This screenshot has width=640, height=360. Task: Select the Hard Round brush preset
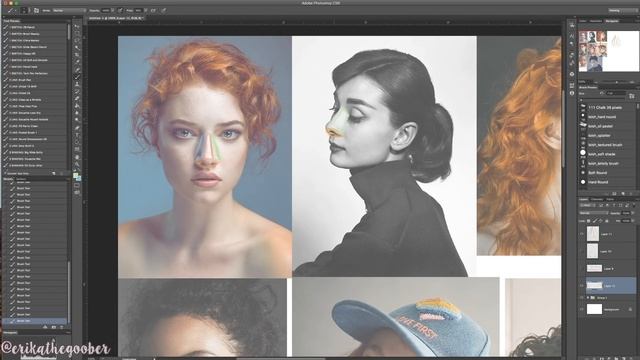point(608,182)
